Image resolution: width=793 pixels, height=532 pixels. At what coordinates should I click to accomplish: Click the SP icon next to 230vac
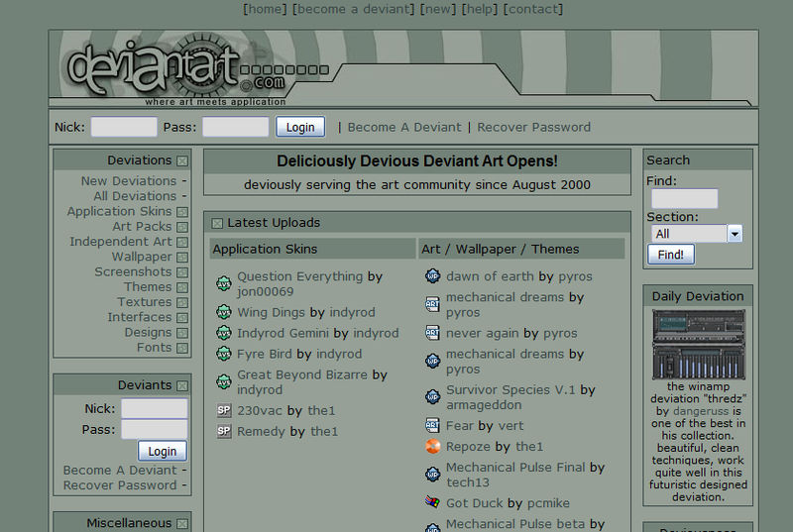pos(224,410)
